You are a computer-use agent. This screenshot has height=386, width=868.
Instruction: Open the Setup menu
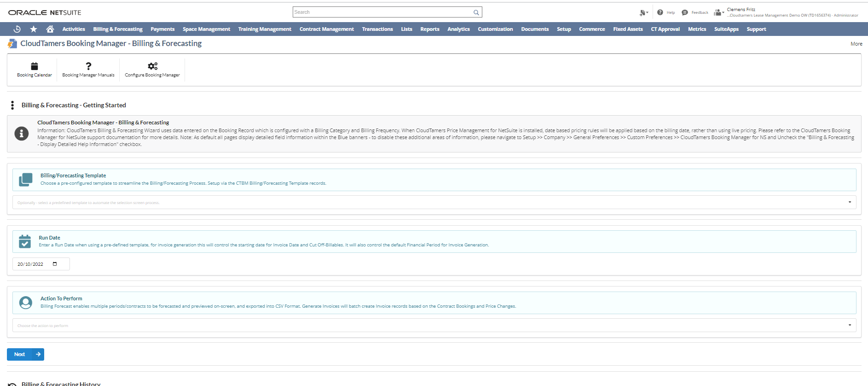click(564, 29)
